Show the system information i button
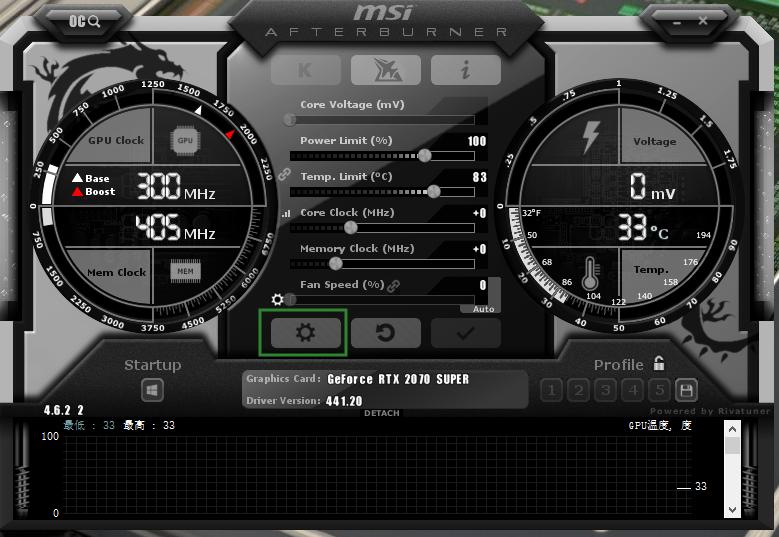This screenshot has height=537, width=779. (x=466, y=70)
